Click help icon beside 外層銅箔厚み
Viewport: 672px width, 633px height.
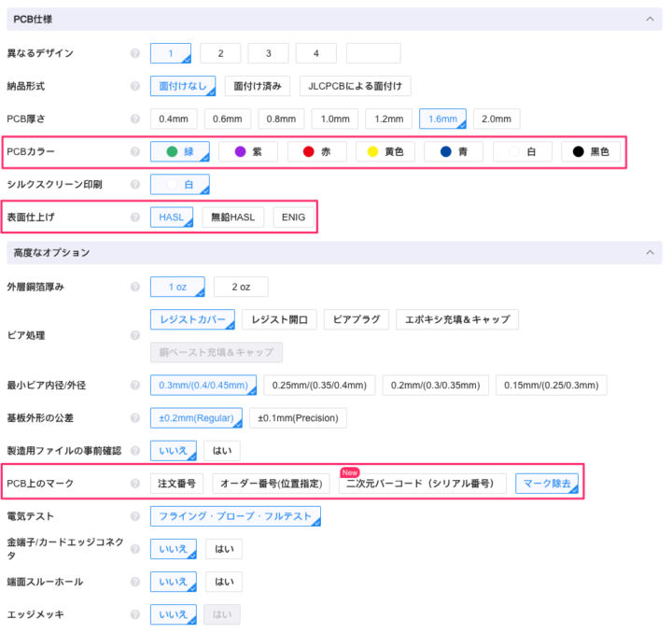tap(135, 288)
